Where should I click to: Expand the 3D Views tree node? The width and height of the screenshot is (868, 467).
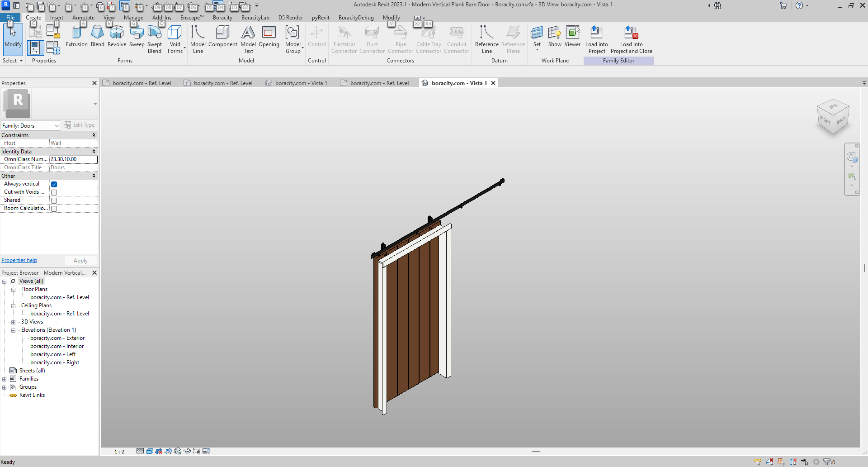14,322
